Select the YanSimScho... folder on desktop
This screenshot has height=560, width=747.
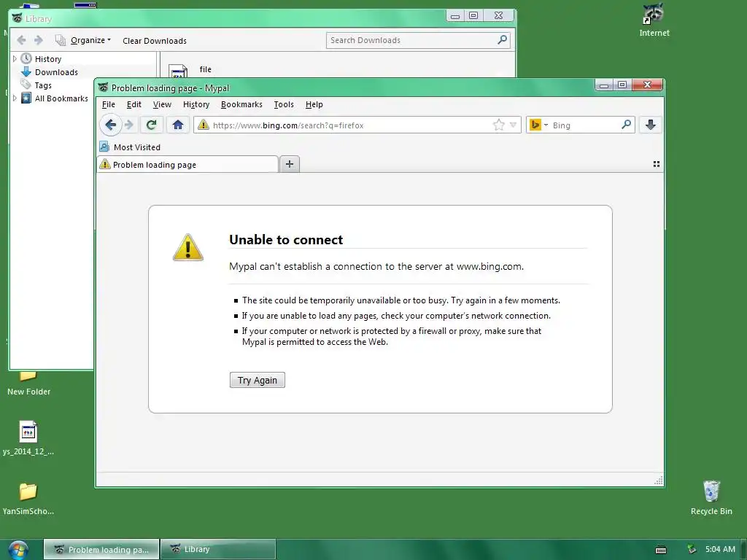tap(28, 498)
